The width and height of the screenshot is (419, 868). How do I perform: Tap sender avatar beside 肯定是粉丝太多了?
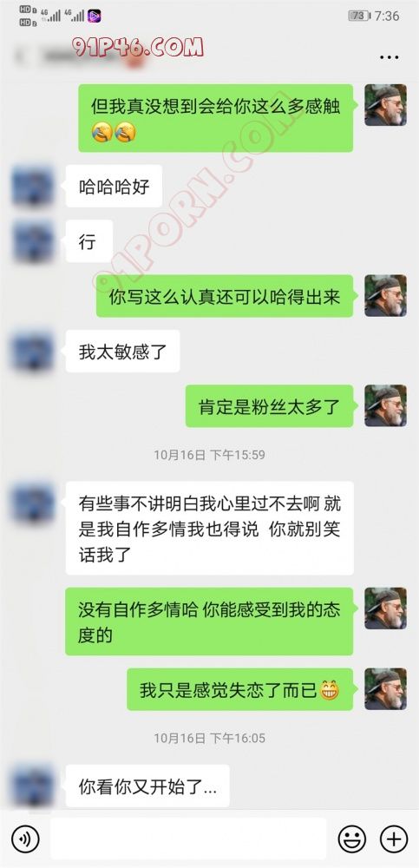coord(385,405)
